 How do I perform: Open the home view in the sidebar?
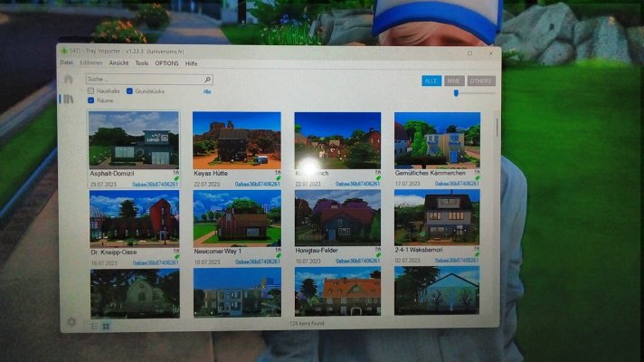pyautogui.click(x=68, y=80)
